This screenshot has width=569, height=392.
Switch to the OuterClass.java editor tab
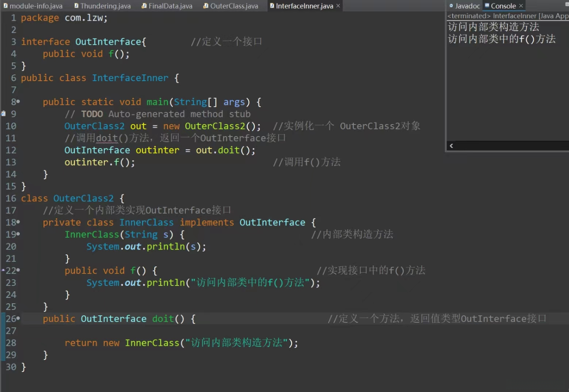234,6
